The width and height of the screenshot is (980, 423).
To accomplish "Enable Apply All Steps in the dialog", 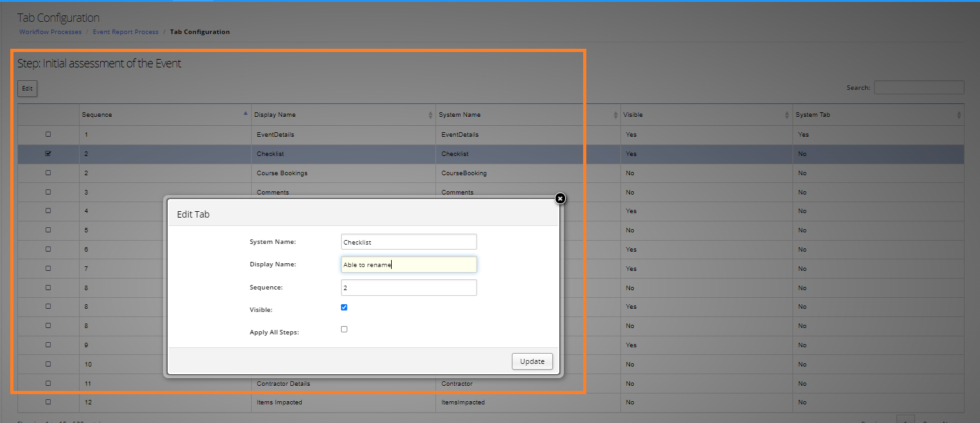I will click(344, 329).
